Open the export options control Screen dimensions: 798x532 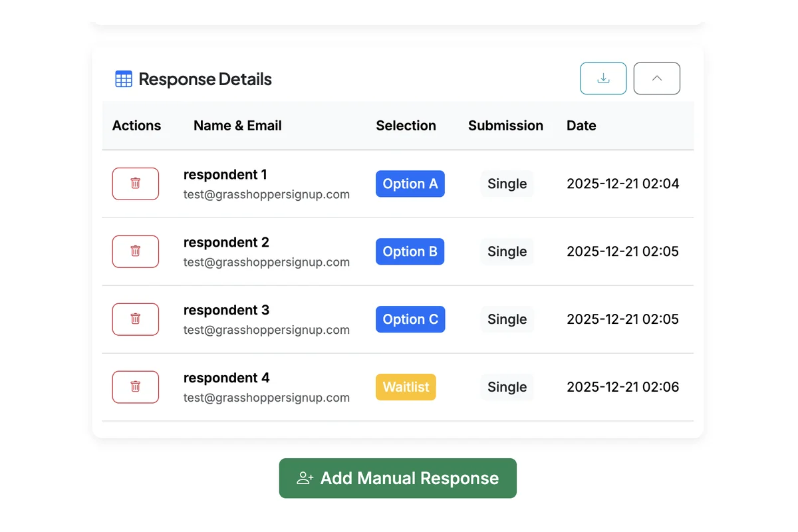[x=603, y=78]
